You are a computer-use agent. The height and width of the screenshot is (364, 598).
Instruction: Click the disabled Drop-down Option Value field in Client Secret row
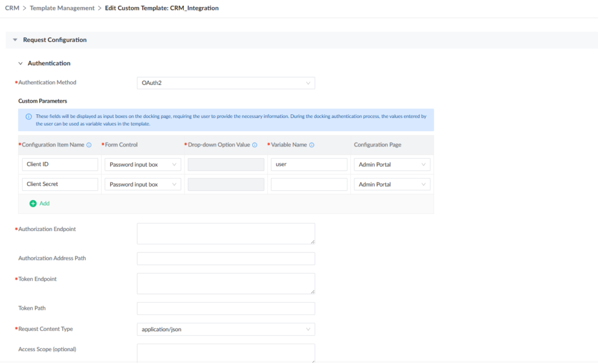pos(226,184)
